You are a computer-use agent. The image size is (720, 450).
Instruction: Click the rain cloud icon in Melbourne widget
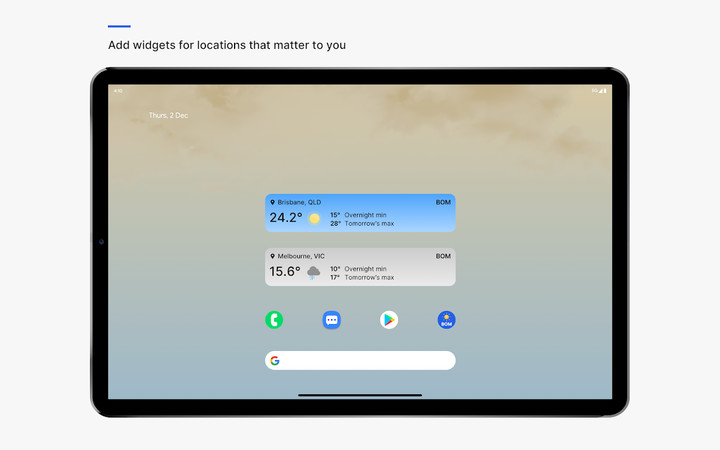[x=314, y=272]
